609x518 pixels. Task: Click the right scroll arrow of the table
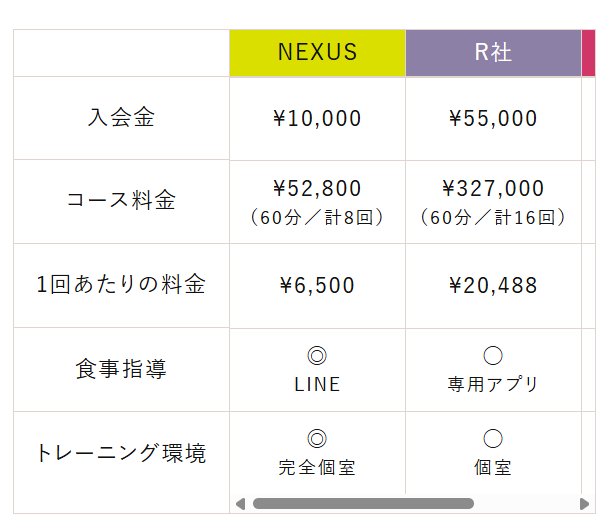[584, 504]
